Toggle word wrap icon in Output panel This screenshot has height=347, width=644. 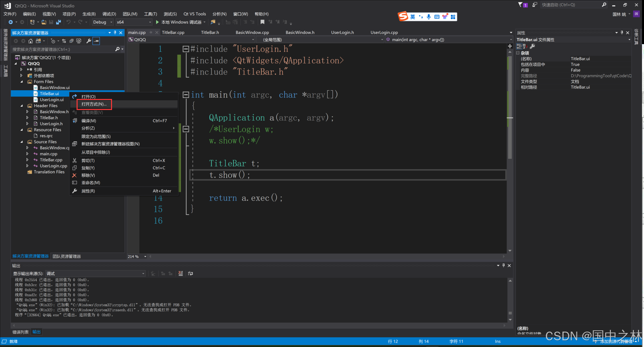coord(191,273)
